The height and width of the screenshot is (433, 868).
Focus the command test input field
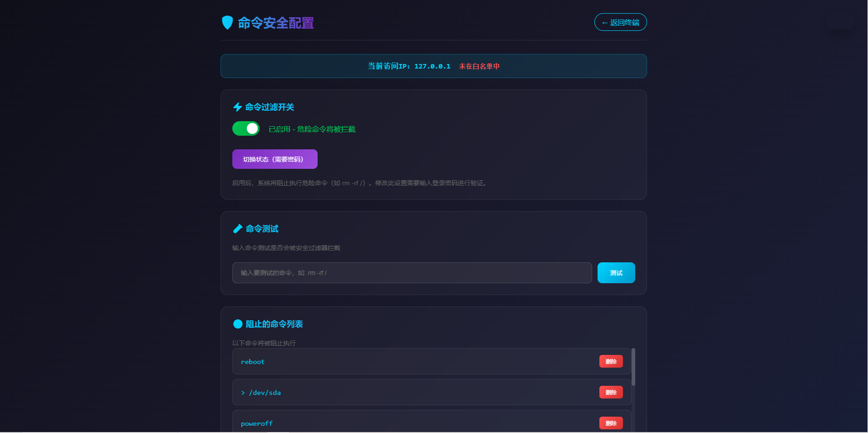click(x=412, y=273)
